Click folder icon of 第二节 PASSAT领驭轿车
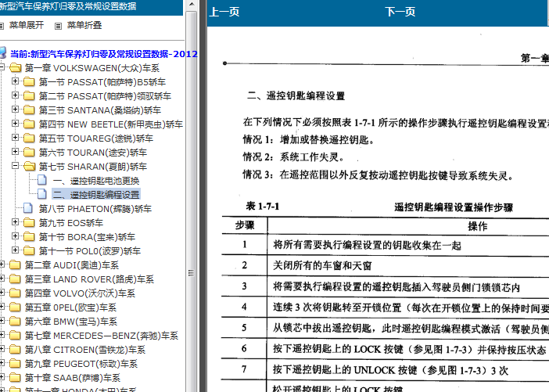Screen dimensions: 549x392 coord(29,95)
